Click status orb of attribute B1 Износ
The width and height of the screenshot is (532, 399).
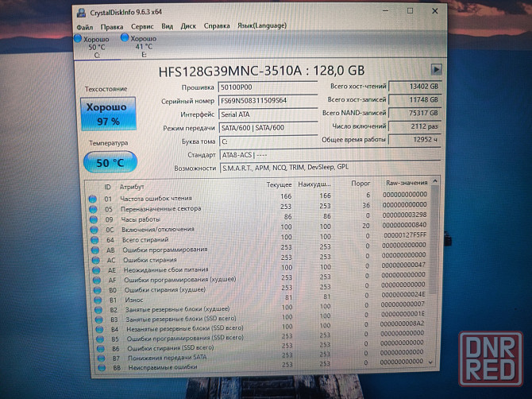(98, 300)
